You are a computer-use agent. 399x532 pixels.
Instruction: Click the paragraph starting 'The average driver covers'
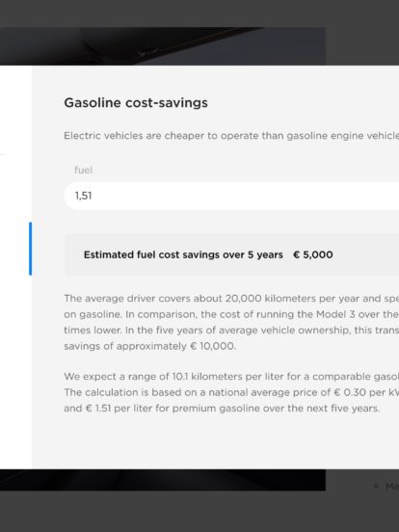[231, 322]
